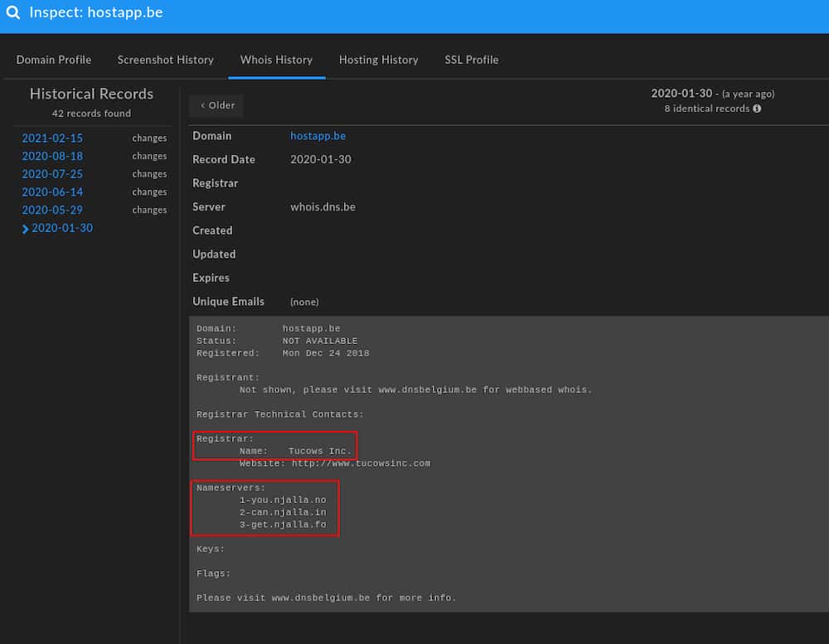Viewport: 829px width, 644px height.
Task: Click the Please visit www.dnsbelgium.be line
Action: click(326, 598)
